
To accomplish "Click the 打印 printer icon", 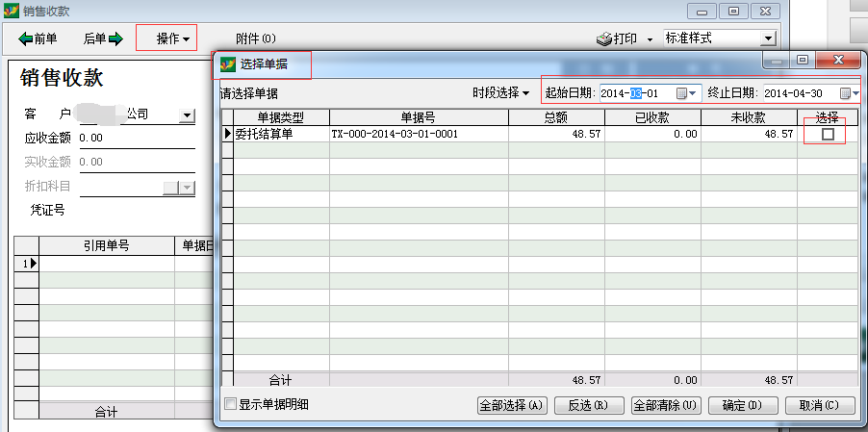I will pos(604,39).
